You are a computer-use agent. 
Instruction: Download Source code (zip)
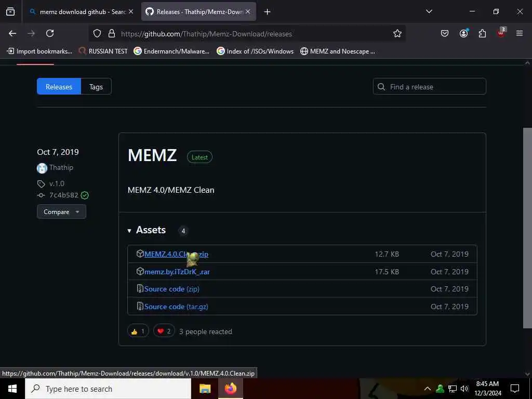point(171,289)
